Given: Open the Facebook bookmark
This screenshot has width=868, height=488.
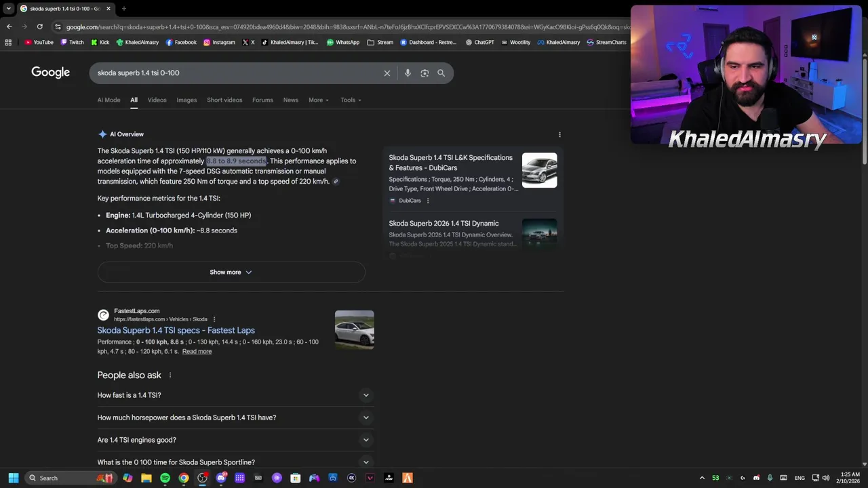Looking at the screenshot, I should click(181, 42).
